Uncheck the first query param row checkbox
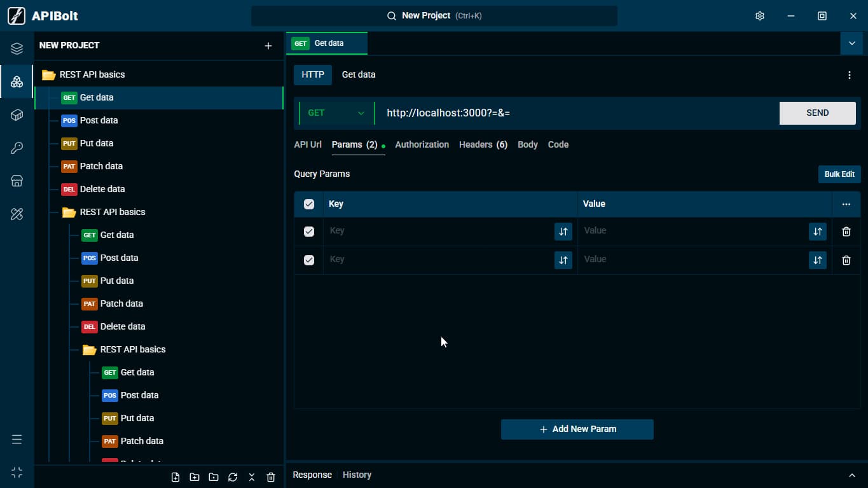Viewport: 868px width, 488px height. coord(309,232)
